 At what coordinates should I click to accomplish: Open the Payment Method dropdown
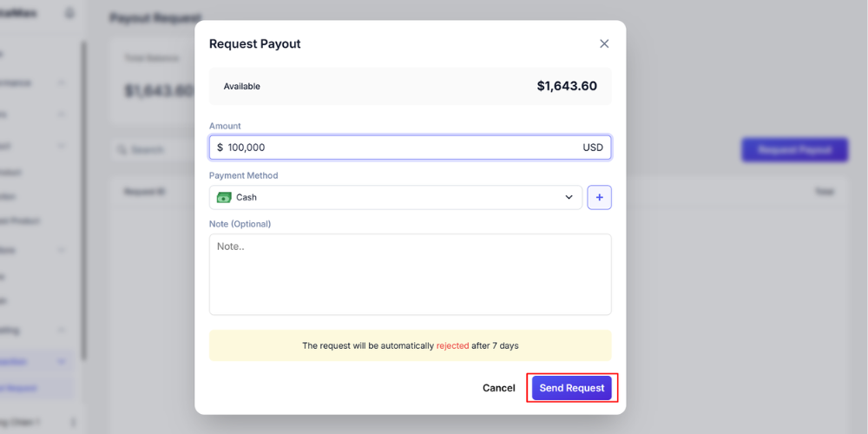pyautogui.click(x=395, y=197)
